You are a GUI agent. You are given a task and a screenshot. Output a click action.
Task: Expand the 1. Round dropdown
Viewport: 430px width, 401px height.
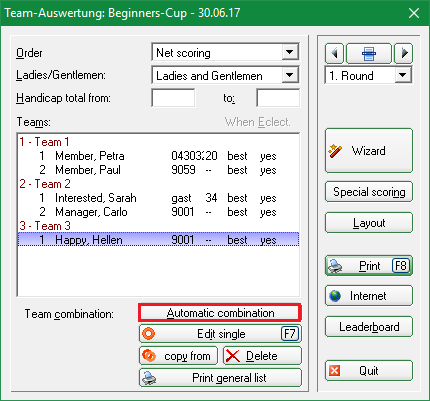[403, 75]
